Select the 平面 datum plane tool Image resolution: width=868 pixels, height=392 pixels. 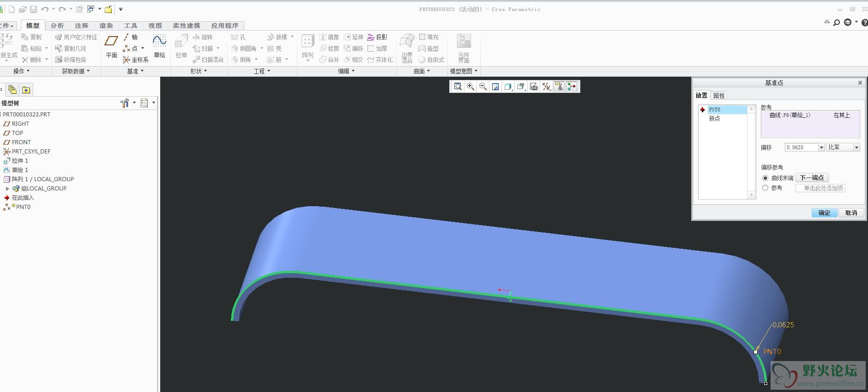coord(111,47)
